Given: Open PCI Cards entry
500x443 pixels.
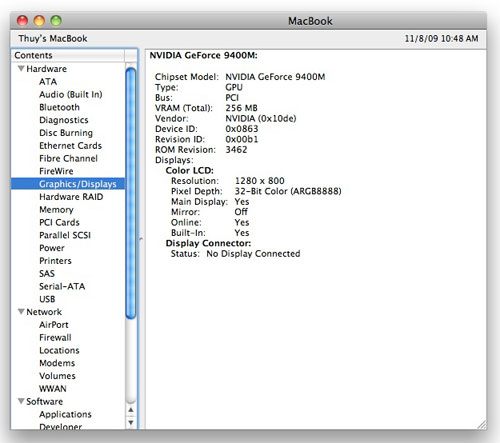Looking at the screenshot, I should 59,222.
